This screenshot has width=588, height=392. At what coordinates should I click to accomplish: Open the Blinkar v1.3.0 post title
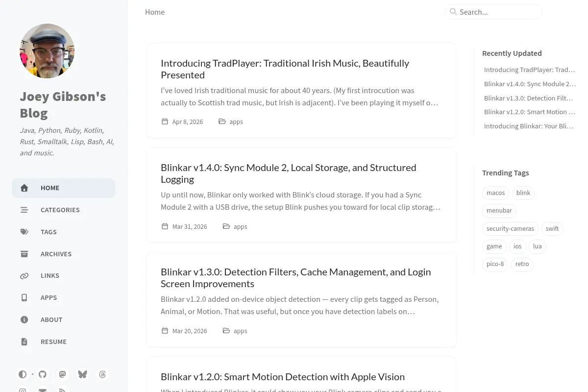pos(295,278)
